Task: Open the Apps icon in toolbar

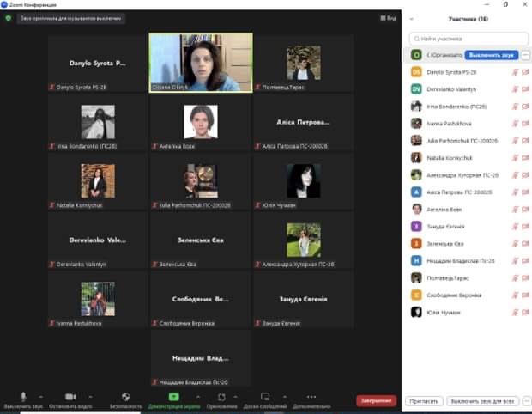Action: (x=221, y=397)
